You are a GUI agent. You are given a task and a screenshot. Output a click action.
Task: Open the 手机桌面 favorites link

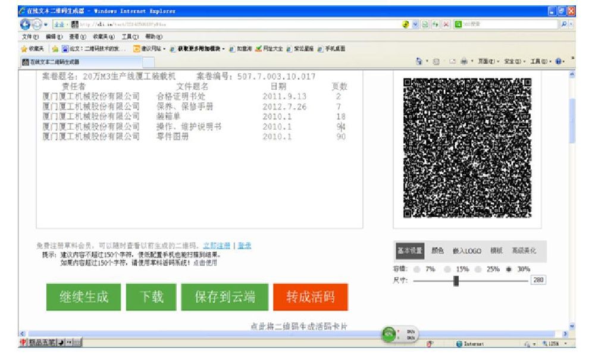point(331,49)
